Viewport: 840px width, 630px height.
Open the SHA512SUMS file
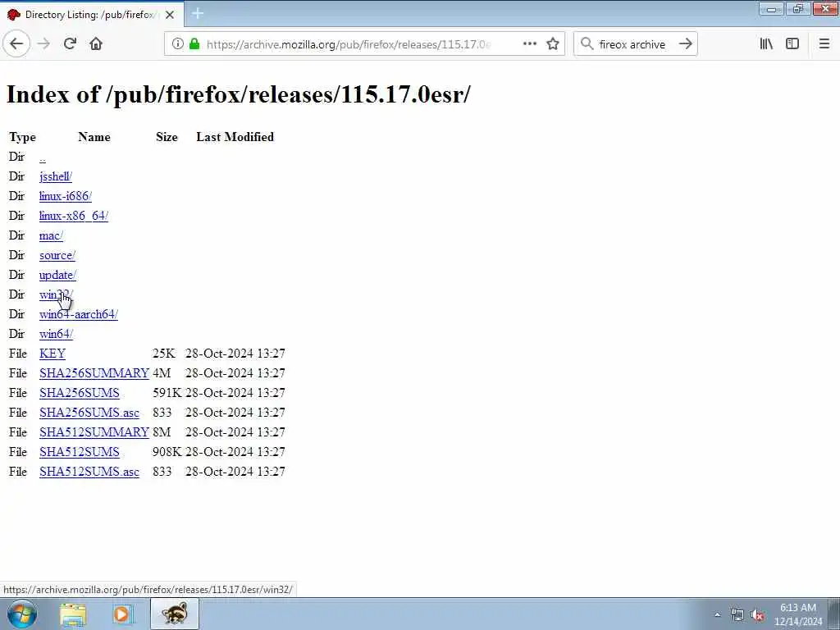[80, 452]
